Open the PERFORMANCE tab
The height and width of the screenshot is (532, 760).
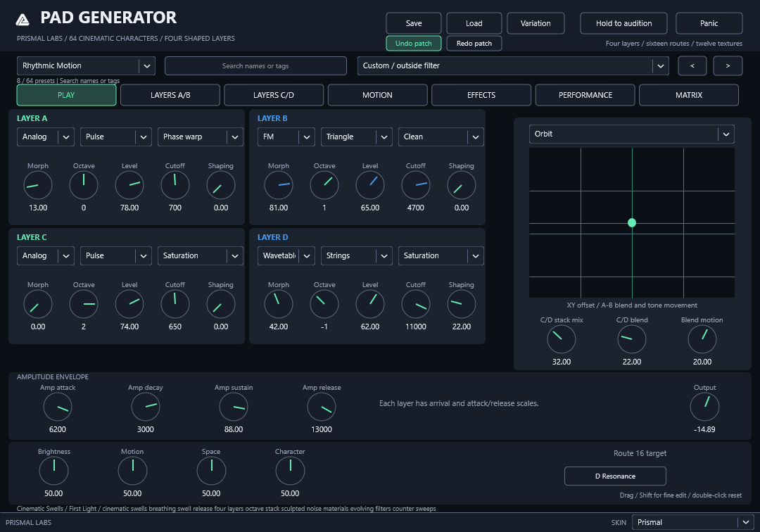click(x=585, y=95)
